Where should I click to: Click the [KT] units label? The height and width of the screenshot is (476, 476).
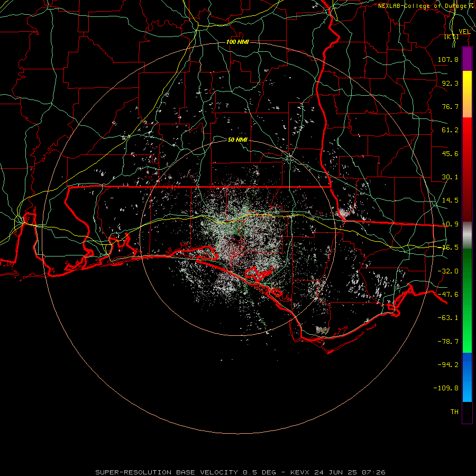(x=452, y=37)
